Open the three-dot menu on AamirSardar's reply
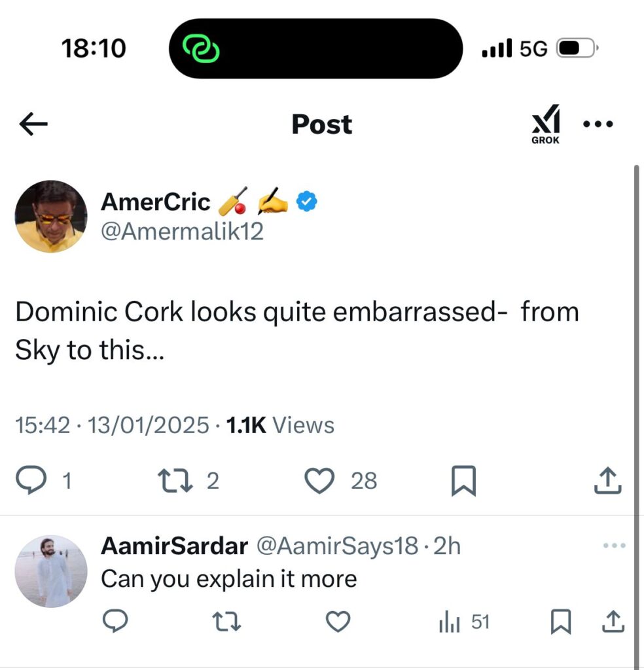Viewport: 644px width, 670px height. coord(613,546)
